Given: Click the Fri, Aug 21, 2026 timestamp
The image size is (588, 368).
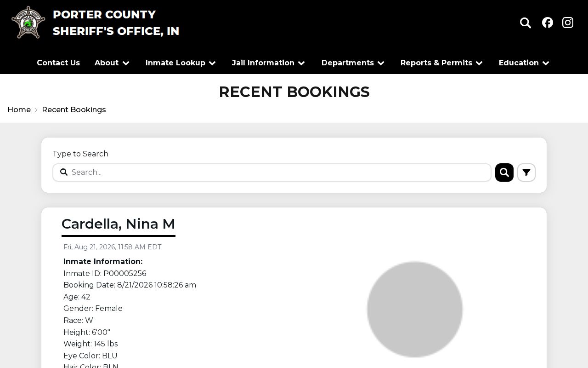Looking at the screenshot, I should (x=113, y=247).
